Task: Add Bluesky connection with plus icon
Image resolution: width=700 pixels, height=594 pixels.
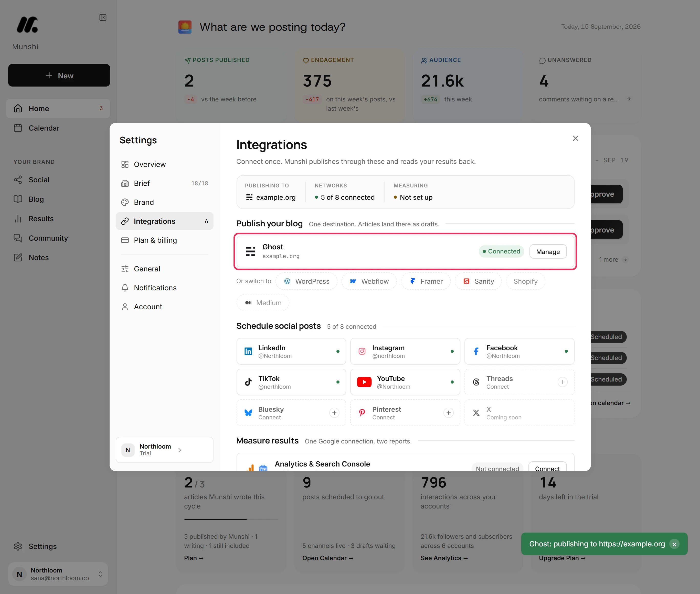Action: (x=334, y=413)
